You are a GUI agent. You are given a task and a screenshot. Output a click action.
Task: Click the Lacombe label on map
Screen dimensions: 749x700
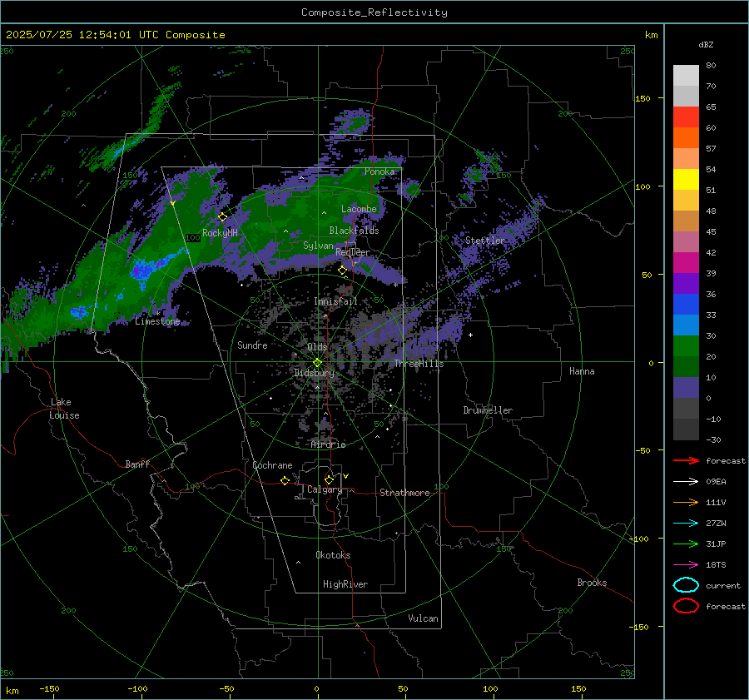359,209
